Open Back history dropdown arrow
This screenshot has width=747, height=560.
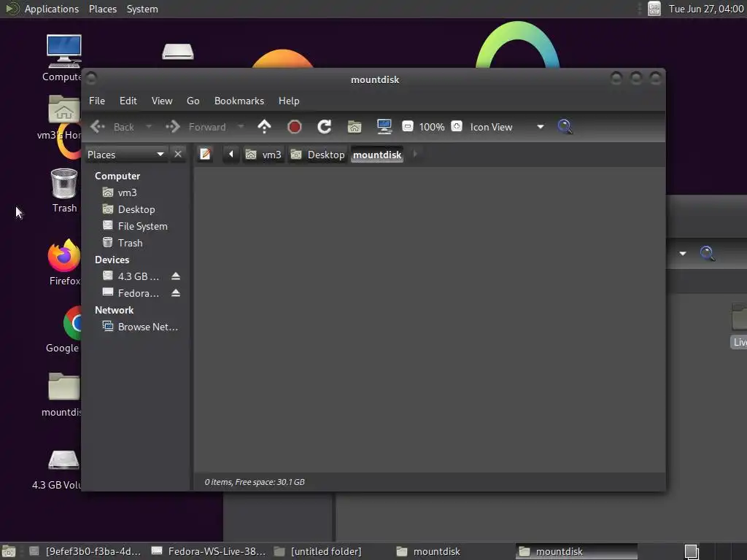149,127
